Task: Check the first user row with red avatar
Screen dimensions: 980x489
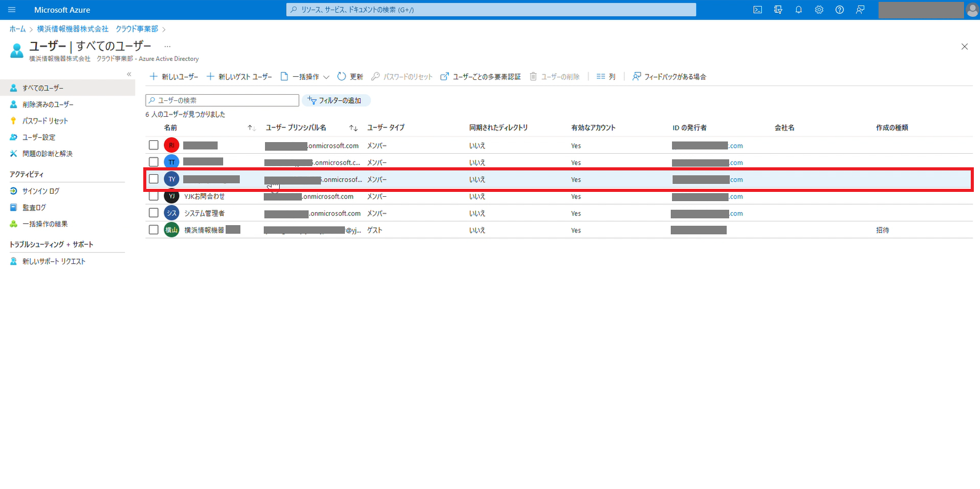Action: [154, 145]
